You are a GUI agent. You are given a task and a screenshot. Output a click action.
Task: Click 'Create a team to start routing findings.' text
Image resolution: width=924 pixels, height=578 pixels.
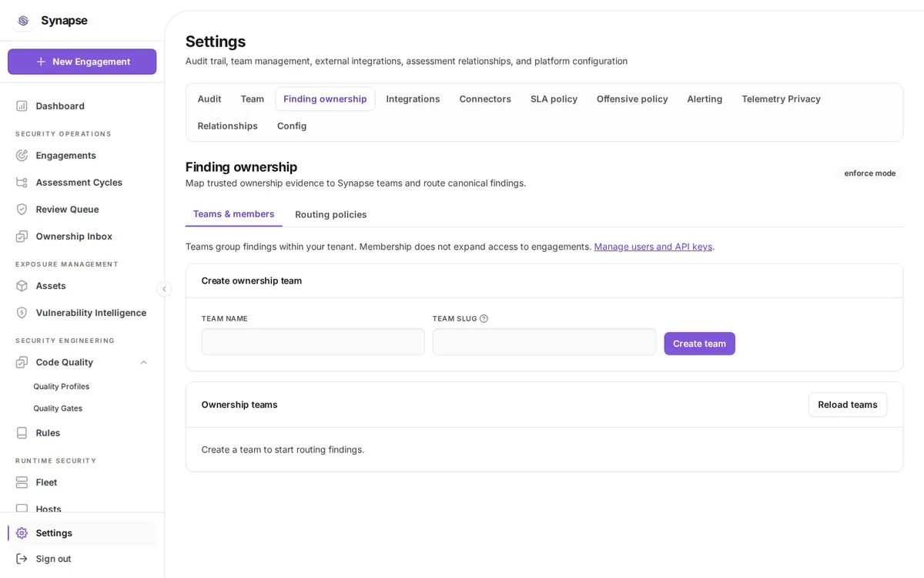(283, 449)
